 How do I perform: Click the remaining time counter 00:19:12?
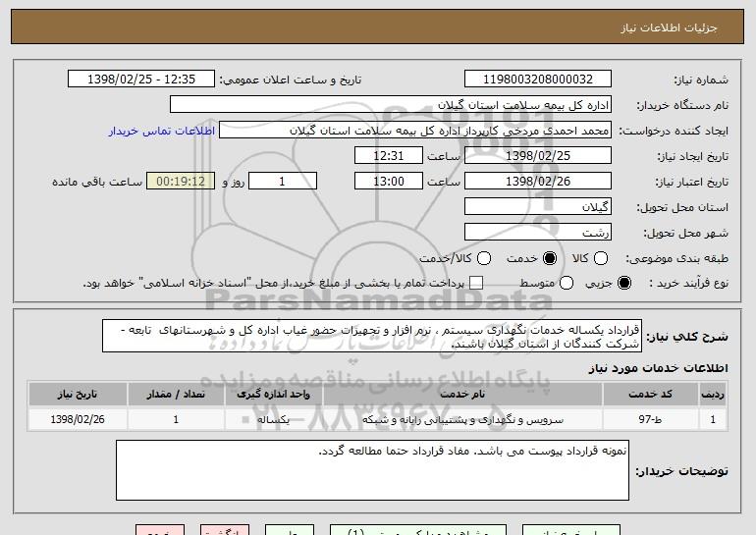click(181, 182)
